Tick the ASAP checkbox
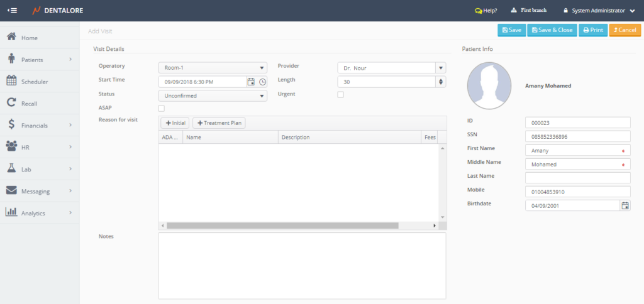This screenshot has width=644, height=304. [x=161, y=108]
